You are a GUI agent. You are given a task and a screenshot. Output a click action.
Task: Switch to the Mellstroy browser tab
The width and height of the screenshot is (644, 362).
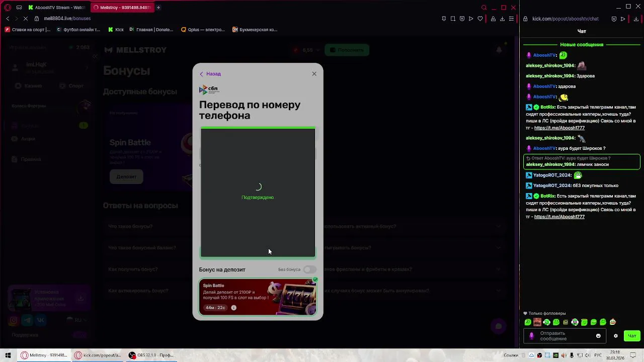tap(122, 8)
